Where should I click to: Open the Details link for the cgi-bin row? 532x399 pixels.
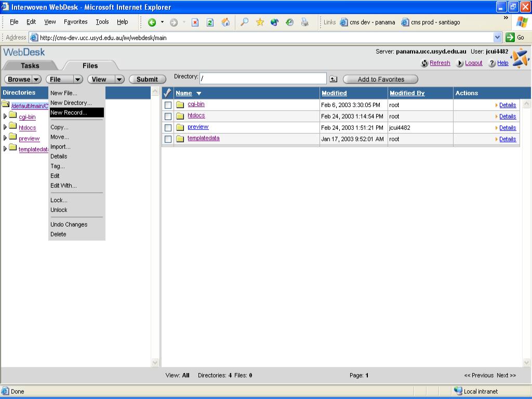pos(508,105)
